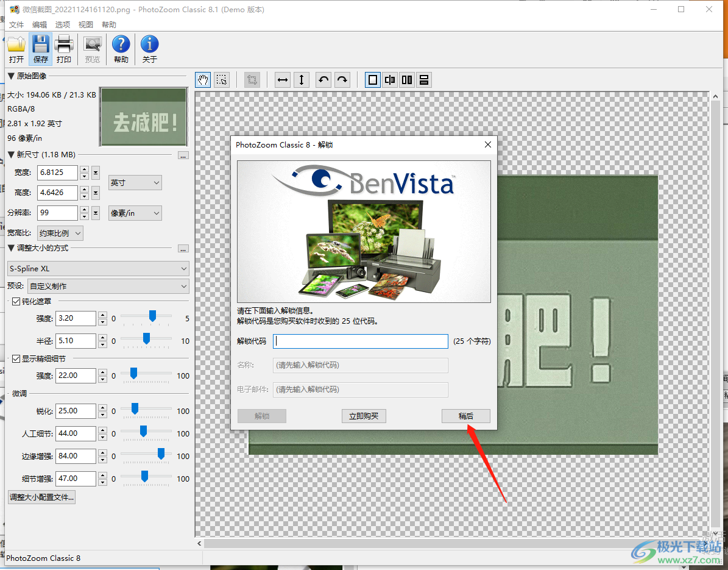Click the 人工细节 value field
Image resolution: width=728 pixels, height=570 pixels.
tap(76, 433)
